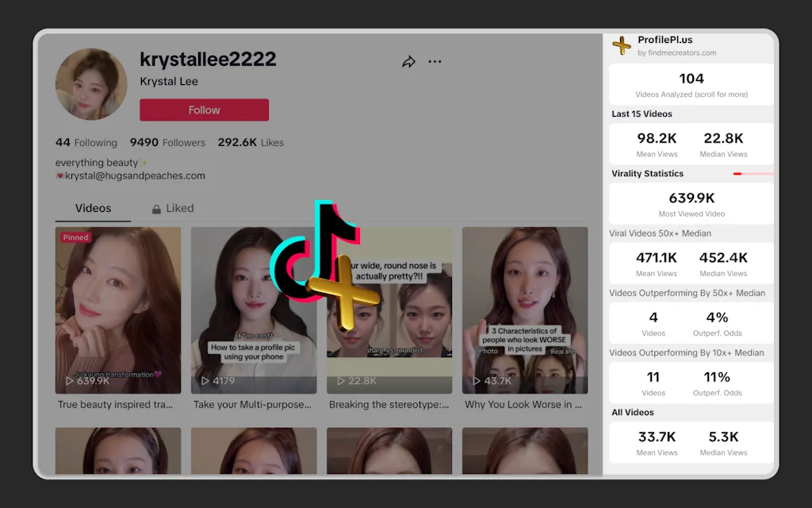Expand the Last 15 Videos section
Viewport: 812px width, 508px height.
pos(641,114)
